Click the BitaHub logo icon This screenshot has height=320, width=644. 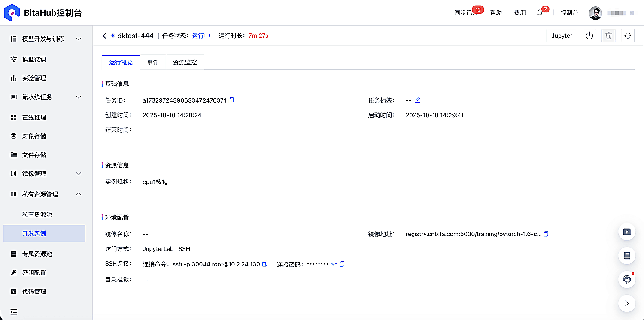(12, 12)
